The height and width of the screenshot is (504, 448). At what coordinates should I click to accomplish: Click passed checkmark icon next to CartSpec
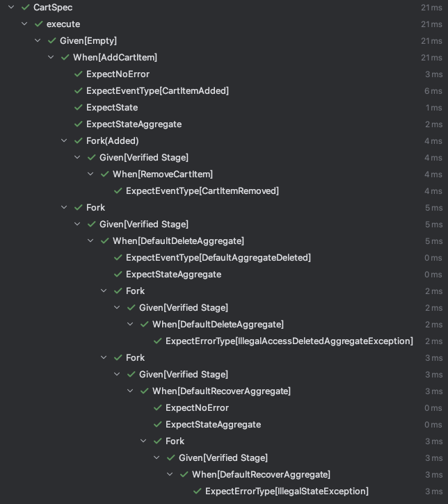[26, 7]
